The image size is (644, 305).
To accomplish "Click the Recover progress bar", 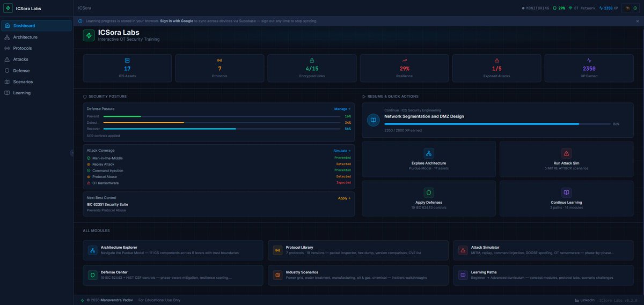I will pyautogui.click(x=222, y=129).
